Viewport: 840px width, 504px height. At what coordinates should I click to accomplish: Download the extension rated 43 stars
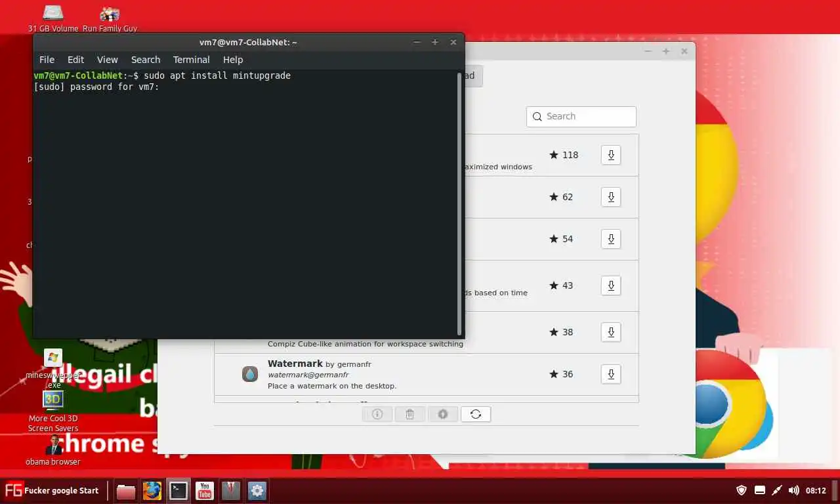pyautogui.click(x=611, y=285)
